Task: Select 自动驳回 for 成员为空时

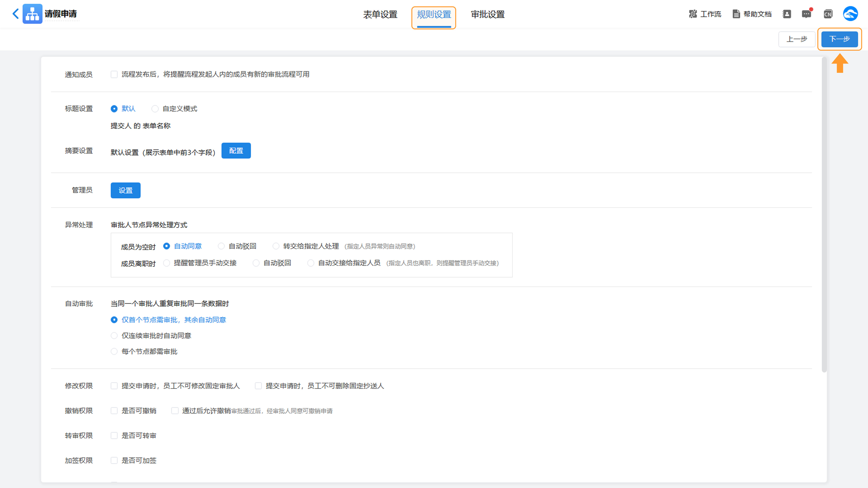Action: pyautogui.click(x=221, y=246)
